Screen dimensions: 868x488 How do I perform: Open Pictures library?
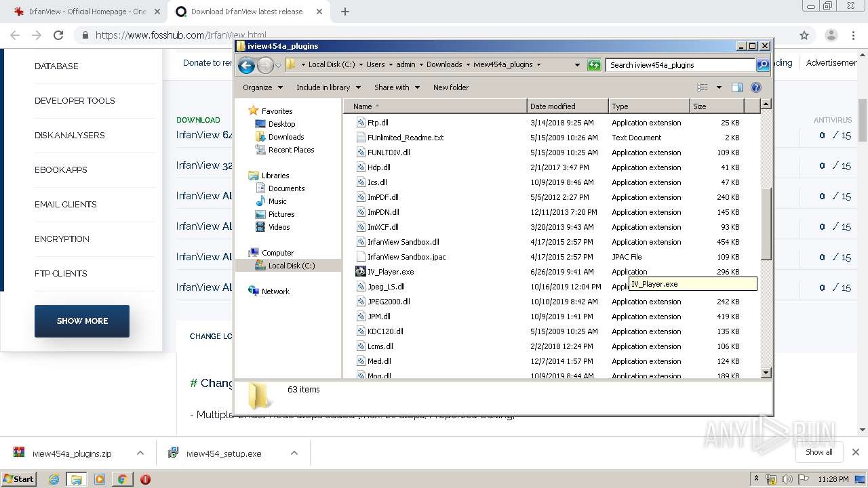[281, 214]
